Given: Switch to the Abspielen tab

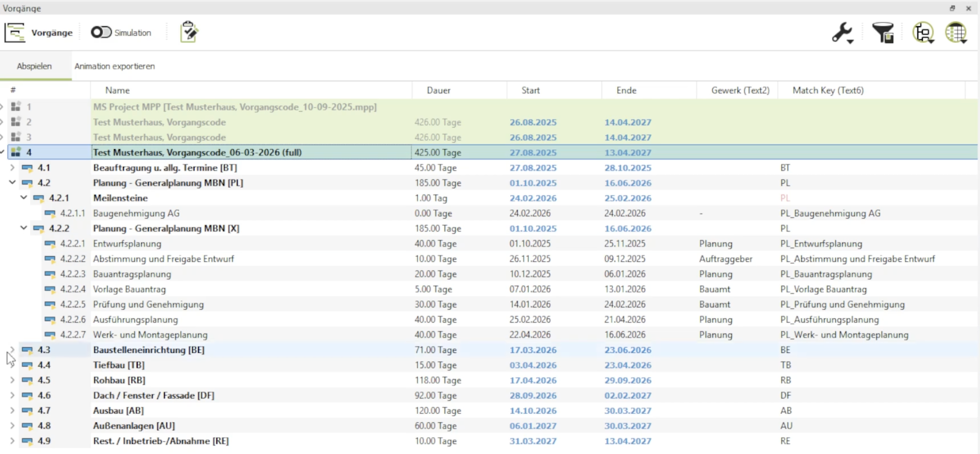Looking at the screenshot, I should (34, 66).
